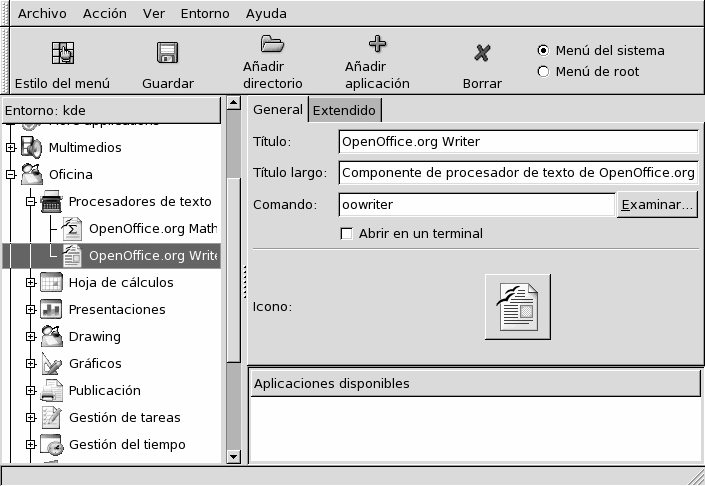The width and height of the screenshot is (705, 486).
Task: Expand the Multimedios tree node
Action: pos(11,147)
